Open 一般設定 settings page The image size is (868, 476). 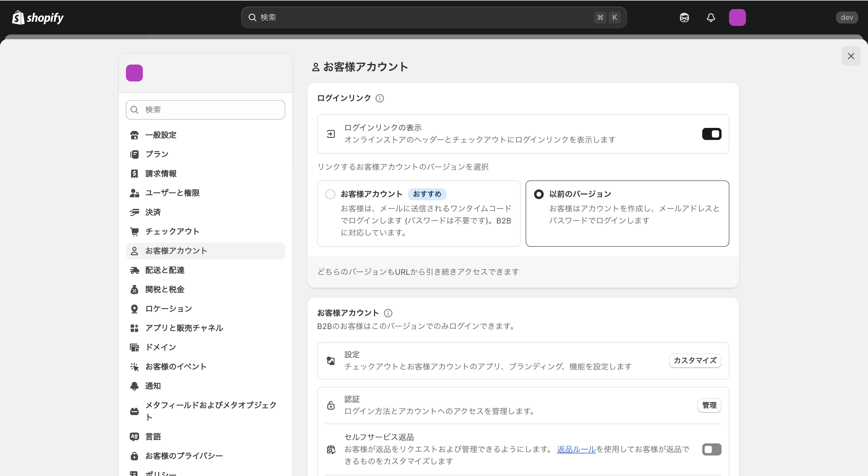205,135
